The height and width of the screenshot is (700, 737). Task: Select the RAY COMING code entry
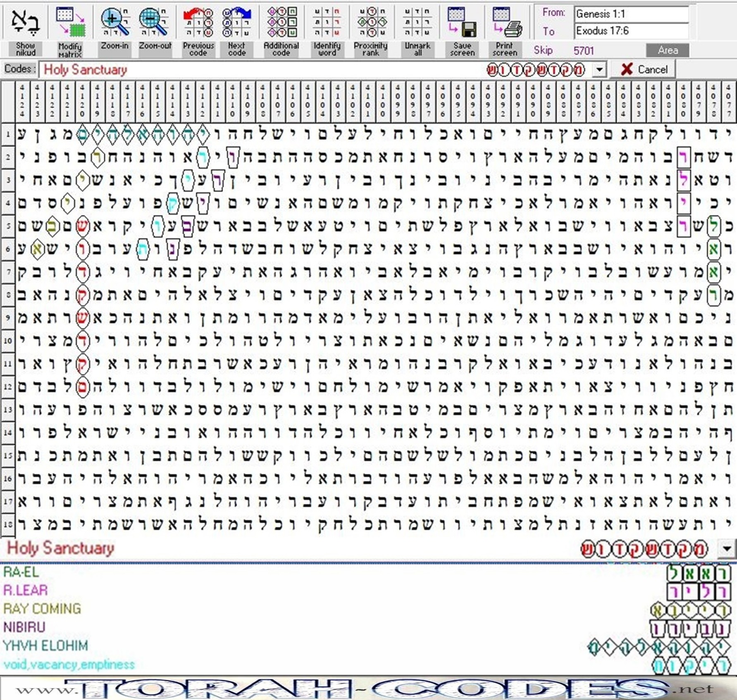coord(42,609)
